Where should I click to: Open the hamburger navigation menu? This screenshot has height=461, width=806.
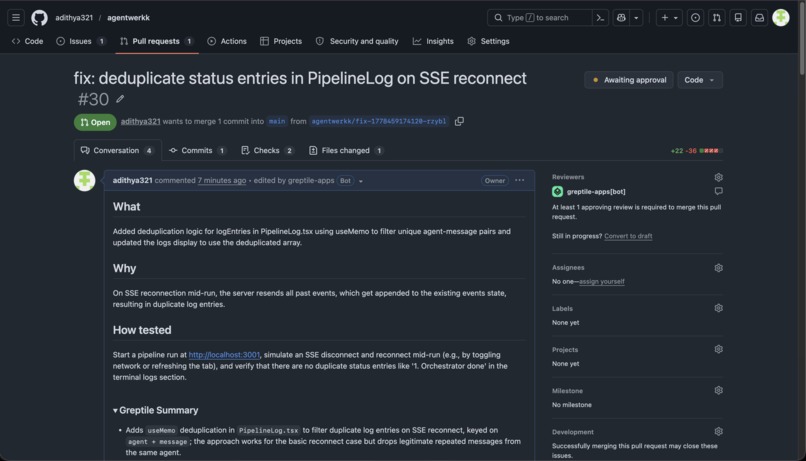tap(16, 17)
